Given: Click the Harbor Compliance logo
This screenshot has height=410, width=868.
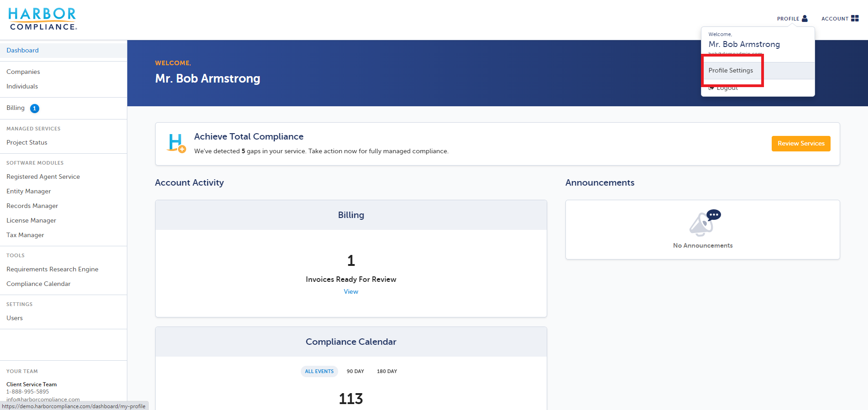Looking at the screenshot, I should [x=42, y=19].
